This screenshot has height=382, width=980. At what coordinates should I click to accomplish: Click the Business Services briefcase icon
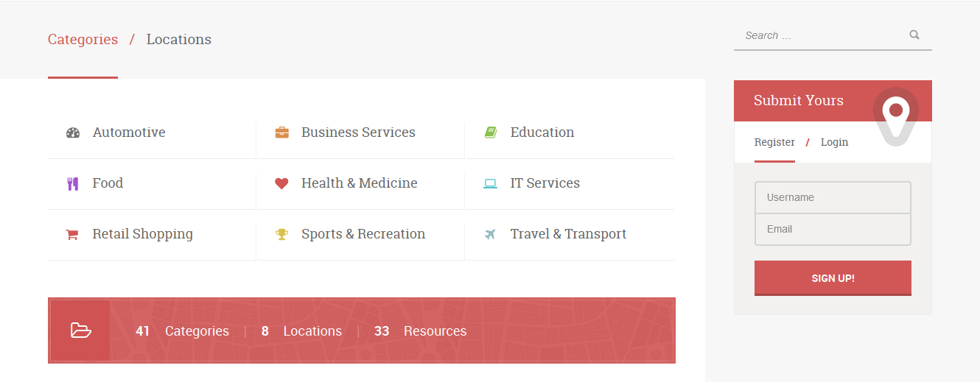click(x=281, y=133)
